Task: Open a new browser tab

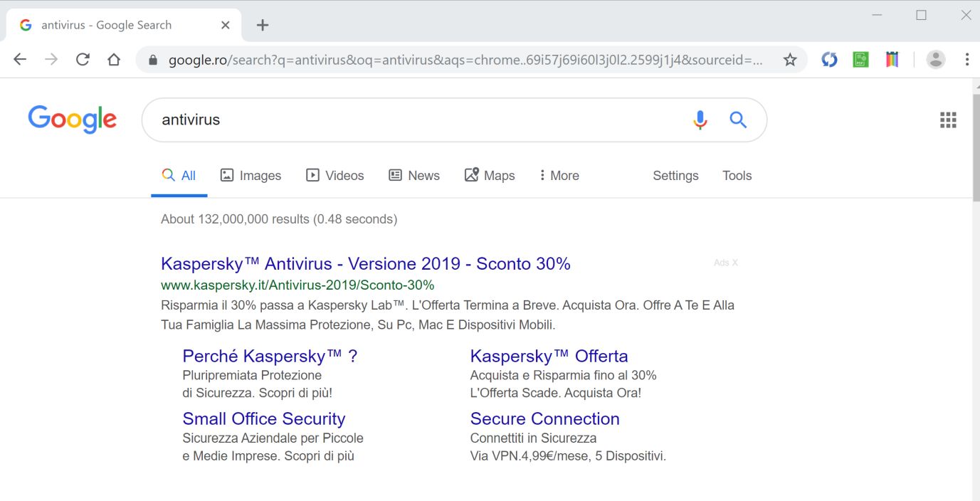Action: tap(263, 25)
